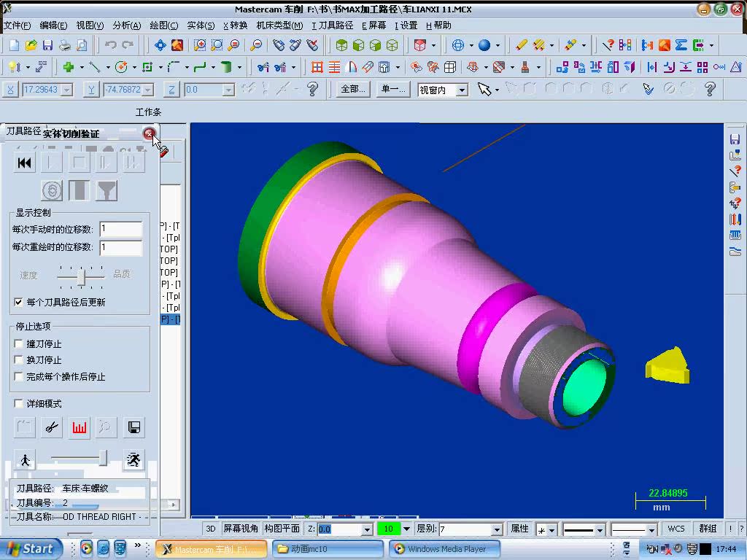Click the simulation speed slider handle
Screen dimensions: 747x560
(x=103, y=458)
